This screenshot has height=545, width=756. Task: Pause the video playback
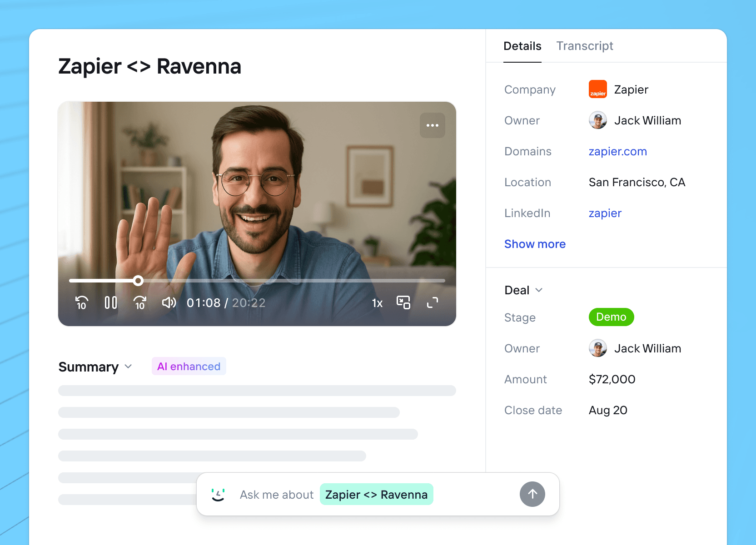click(x=111, y=302)
